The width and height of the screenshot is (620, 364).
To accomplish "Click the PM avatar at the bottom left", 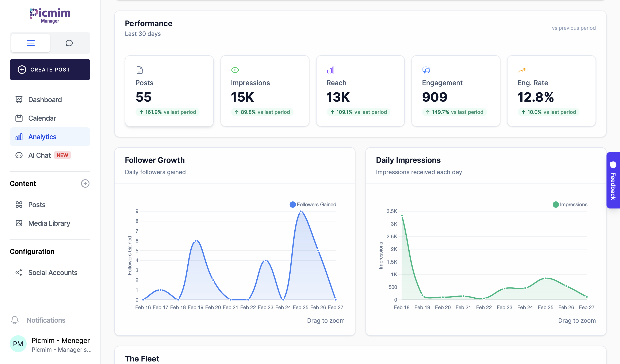I will (18, 344).
